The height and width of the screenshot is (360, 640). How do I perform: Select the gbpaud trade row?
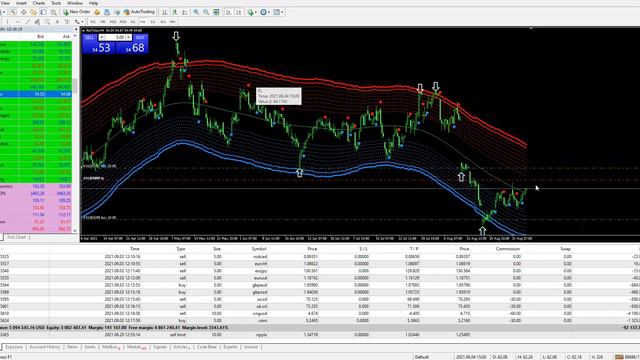click(x=320, y=285)
